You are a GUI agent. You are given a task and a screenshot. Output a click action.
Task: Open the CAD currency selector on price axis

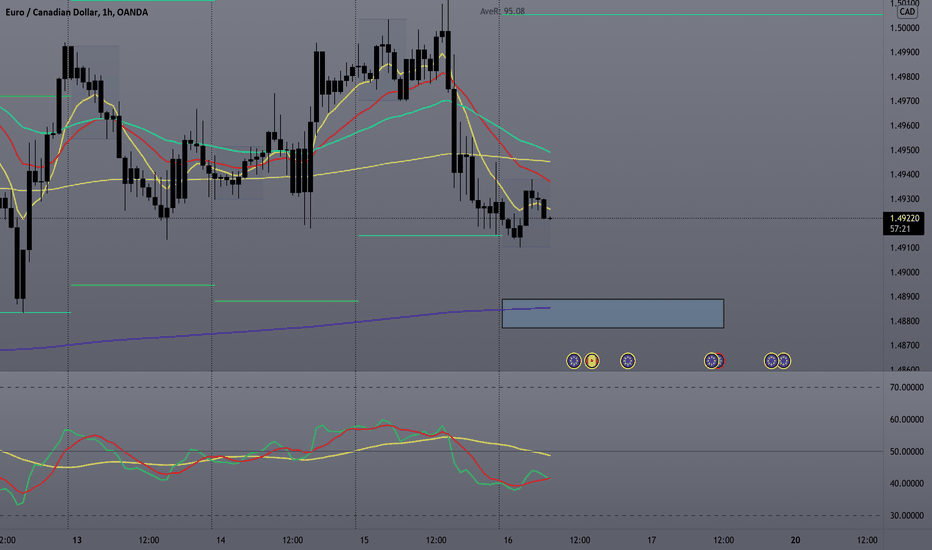coord(907,12)
